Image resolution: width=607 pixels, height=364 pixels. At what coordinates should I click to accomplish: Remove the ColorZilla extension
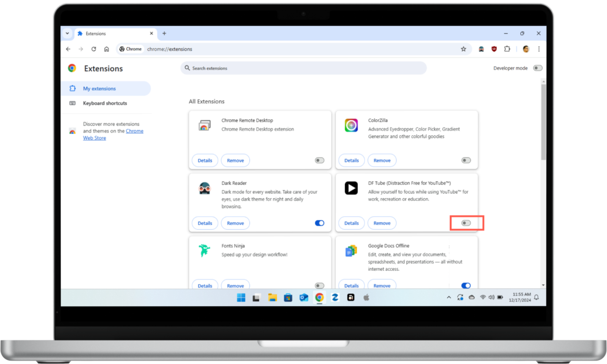[382, 160]
